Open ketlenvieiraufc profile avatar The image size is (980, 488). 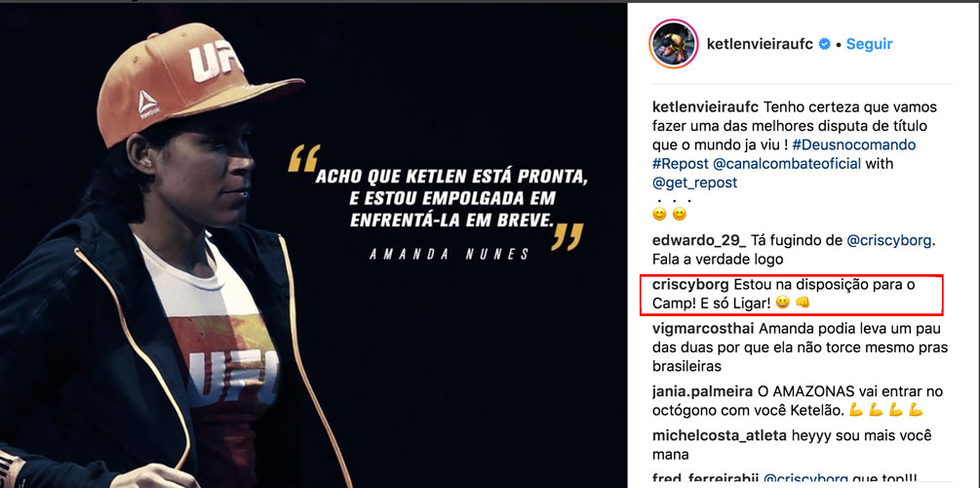click(669, 43)
